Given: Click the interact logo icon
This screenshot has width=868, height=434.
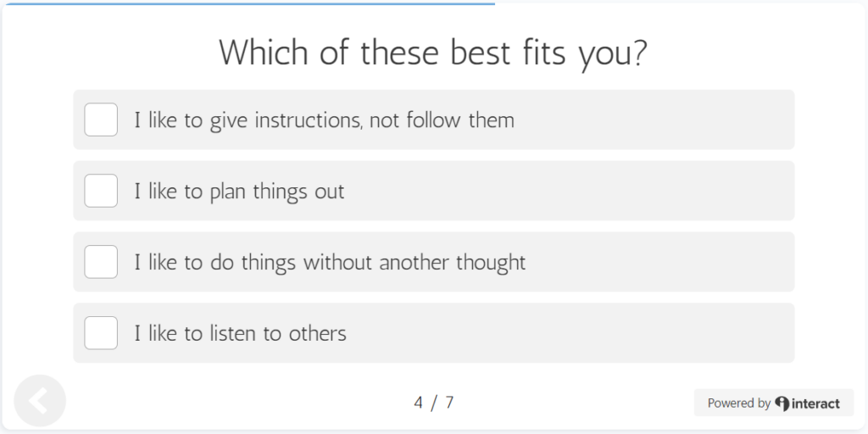Looking at the screenshot, I should click(782, 403).
